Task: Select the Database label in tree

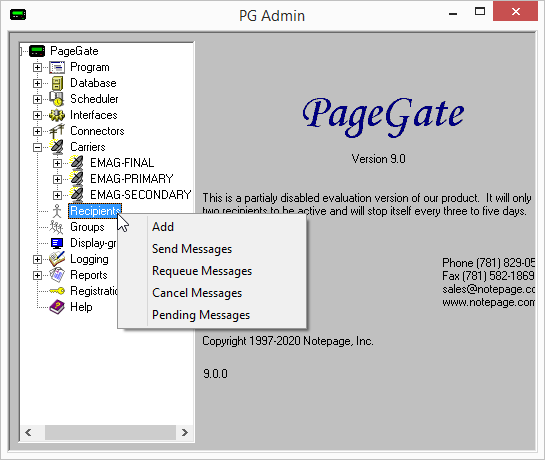Action: pyautogui.click(x=93, y=83)
